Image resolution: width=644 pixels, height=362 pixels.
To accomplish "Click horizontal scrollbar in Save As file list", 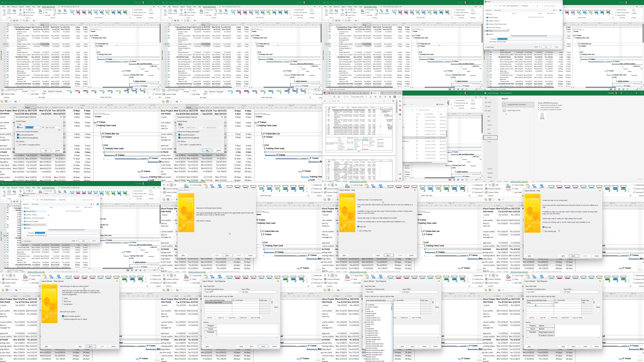I will point(66,230).
